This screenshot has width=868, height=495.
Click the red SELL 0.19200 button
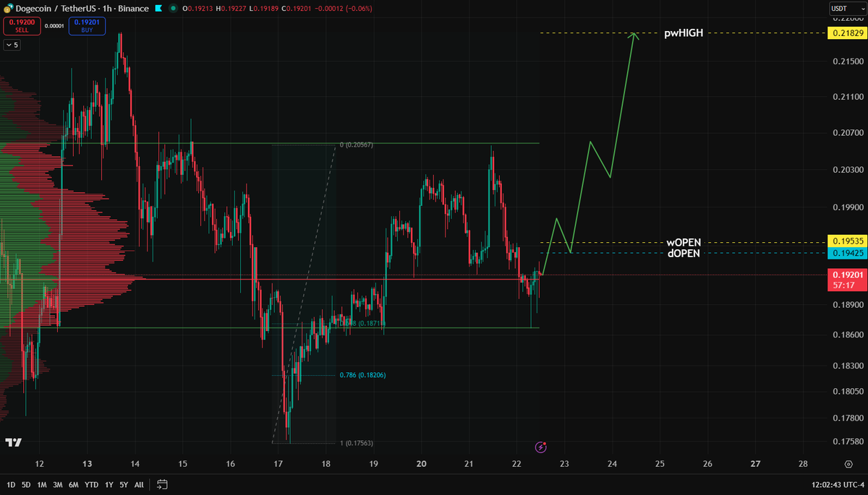coord(22,26)
